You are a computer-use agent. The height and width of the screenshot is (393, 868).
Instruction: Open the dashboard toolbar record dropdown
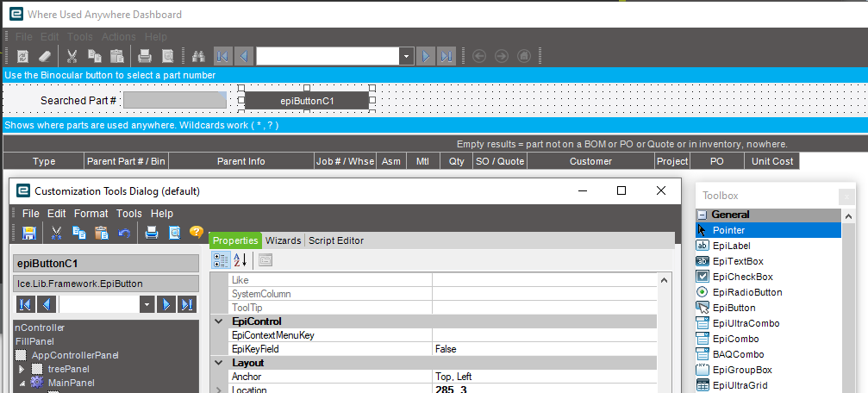407,56
